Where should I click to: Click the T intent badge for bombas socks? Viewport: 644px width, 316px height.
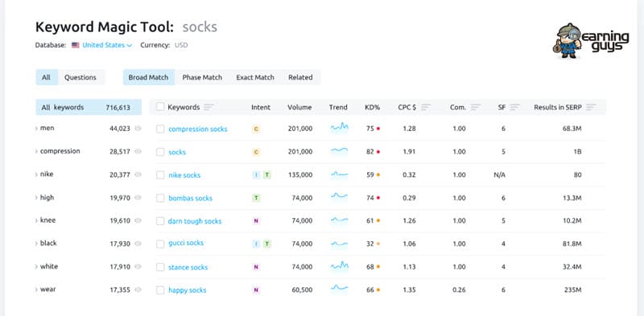pyautogui.click(x=255, y=199)
